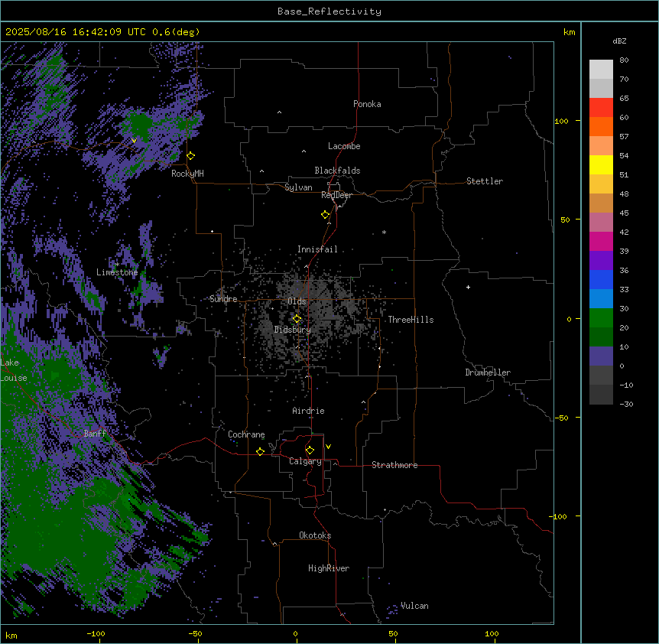659x644 pixels.
Task: Select the Sylvan label
Action: [x=298, y=187]
